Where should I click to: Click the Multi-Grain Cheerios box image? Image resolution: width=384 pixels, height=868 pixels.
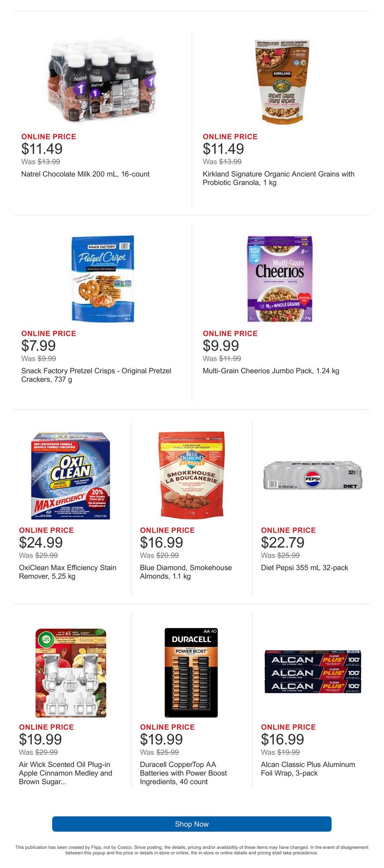280,279
